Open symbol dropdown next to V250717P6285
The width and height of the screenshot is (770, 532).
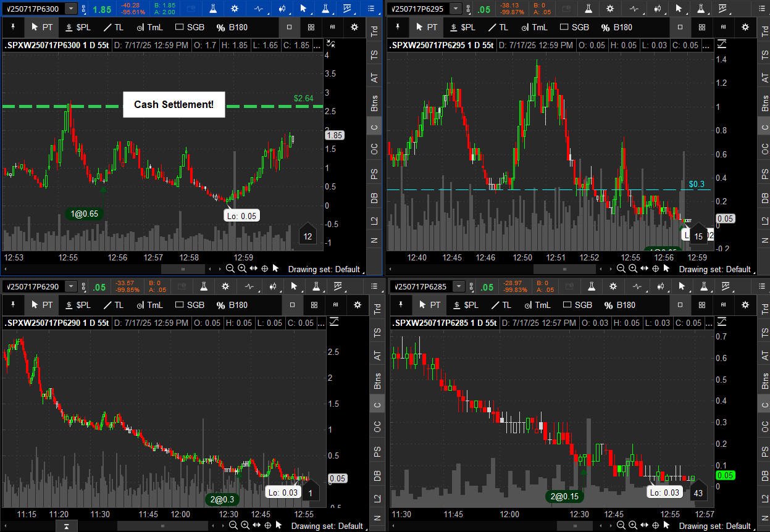(459, 286)
